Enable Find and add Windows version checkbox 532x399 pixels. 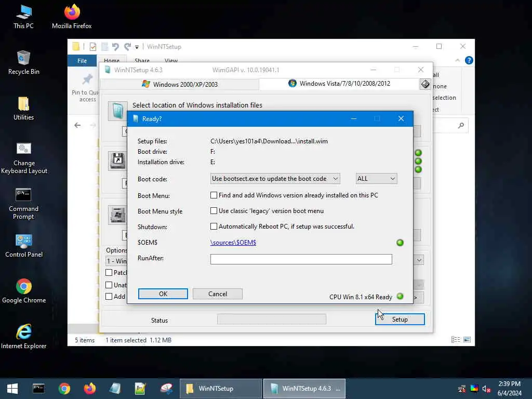[x=214, y=195]
